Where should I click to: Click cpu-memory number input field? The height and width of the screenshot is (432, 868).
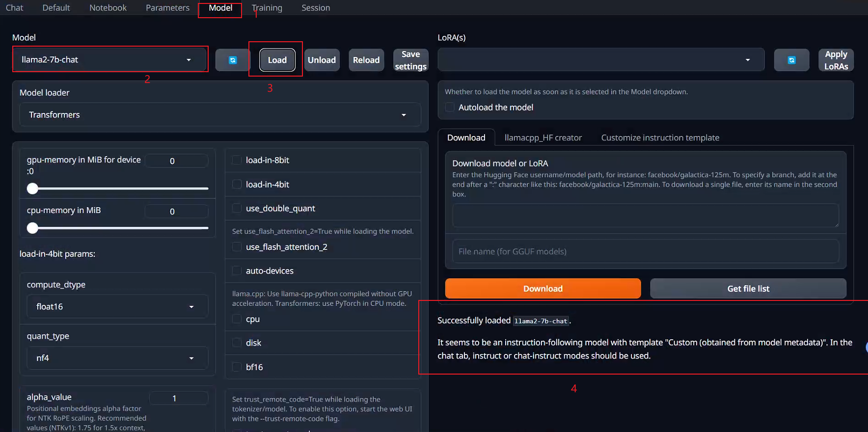(x=176, y=212)
